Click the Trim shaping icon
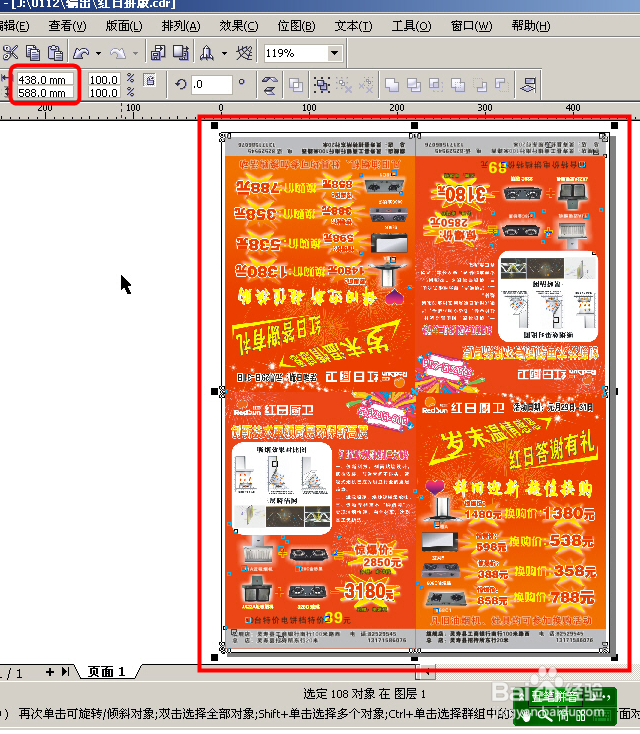Screen dimensions: 640x734 (414, 85)
